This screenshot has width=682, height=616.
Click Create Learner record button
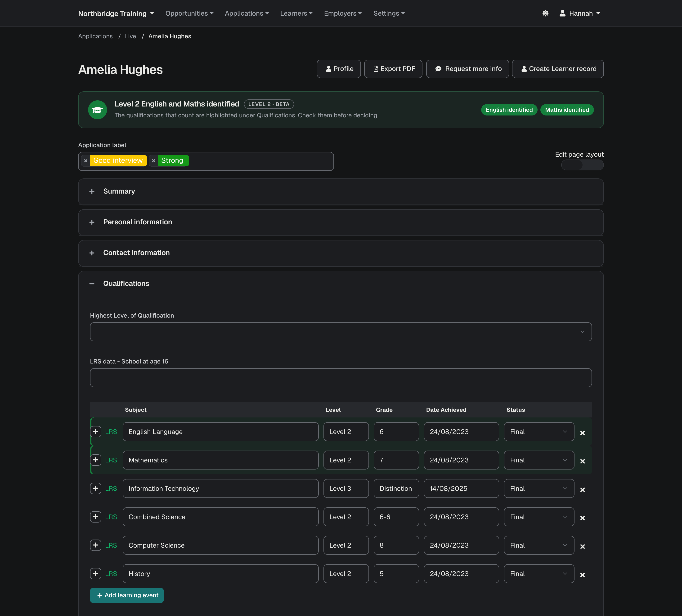tap(557, 69)
